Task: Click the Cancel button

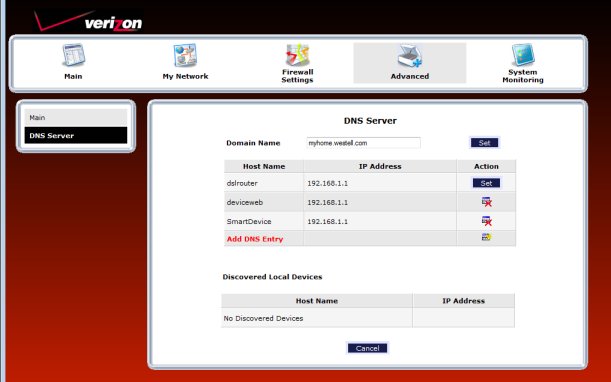Action: (367, 348)
